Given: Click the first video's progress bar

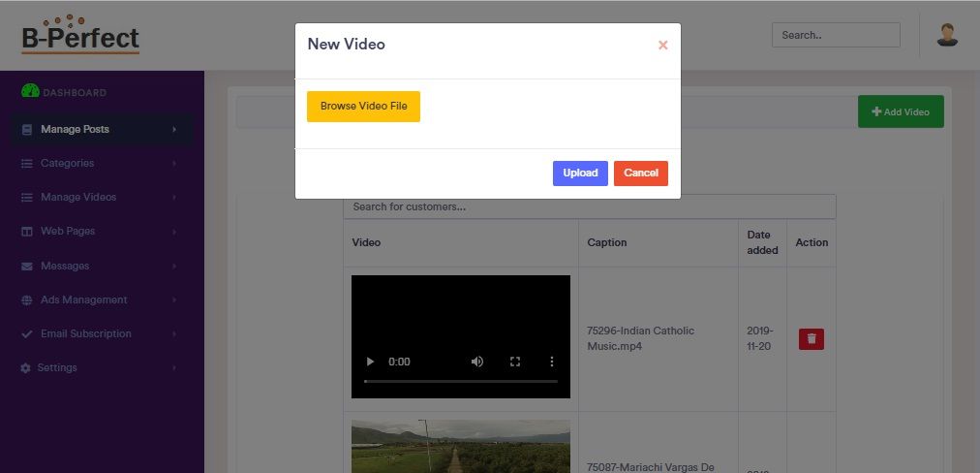Looking at the screenshot, I should click(461, 381).
